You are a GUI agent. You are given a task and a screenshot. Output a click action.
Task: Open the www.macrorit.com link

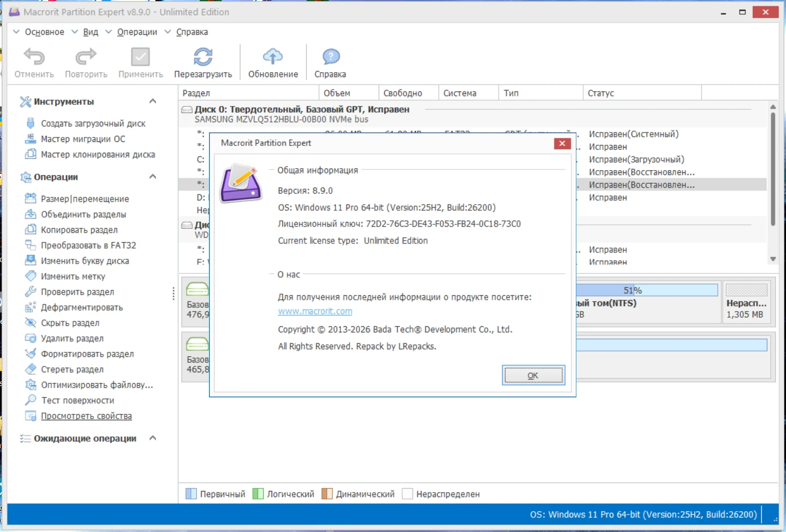coord(315,312)
